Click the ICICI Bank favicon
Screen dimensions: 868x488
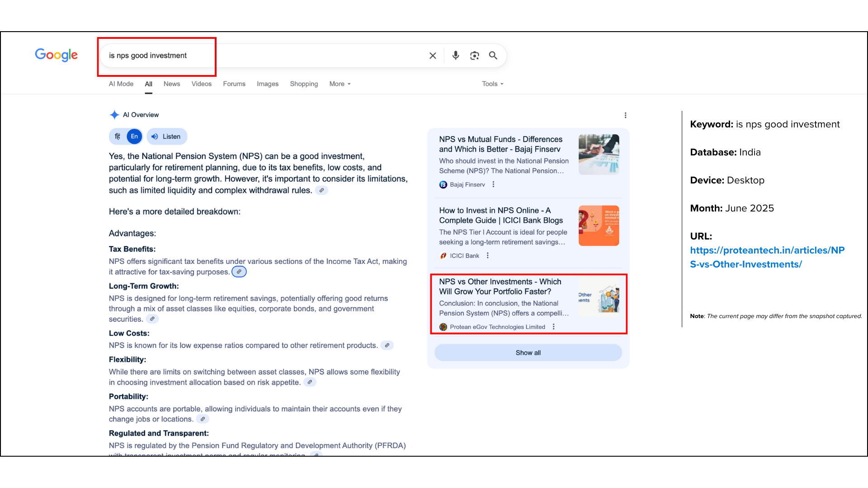click(x=443, y=256)
